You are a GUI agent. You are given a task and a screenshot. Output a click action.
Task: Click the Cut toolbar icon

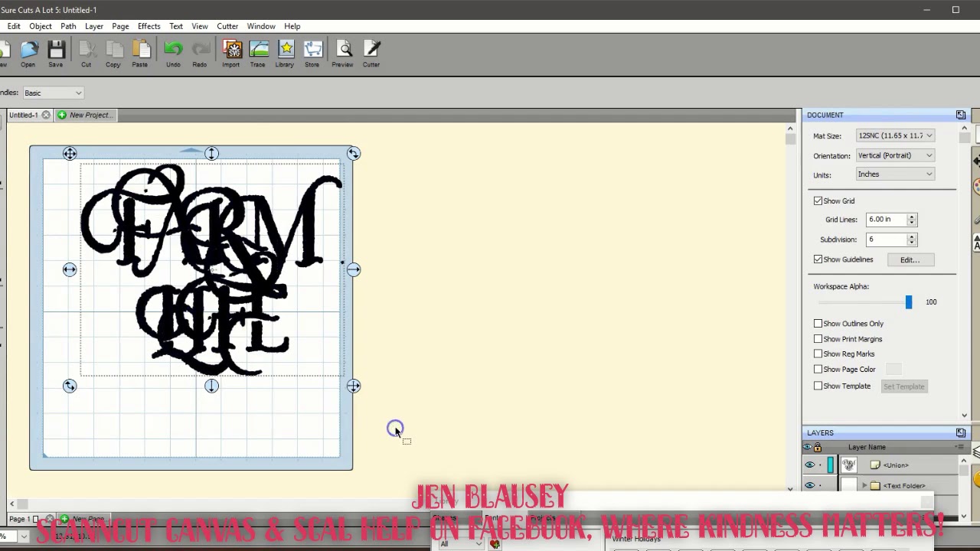coord(87,54)
